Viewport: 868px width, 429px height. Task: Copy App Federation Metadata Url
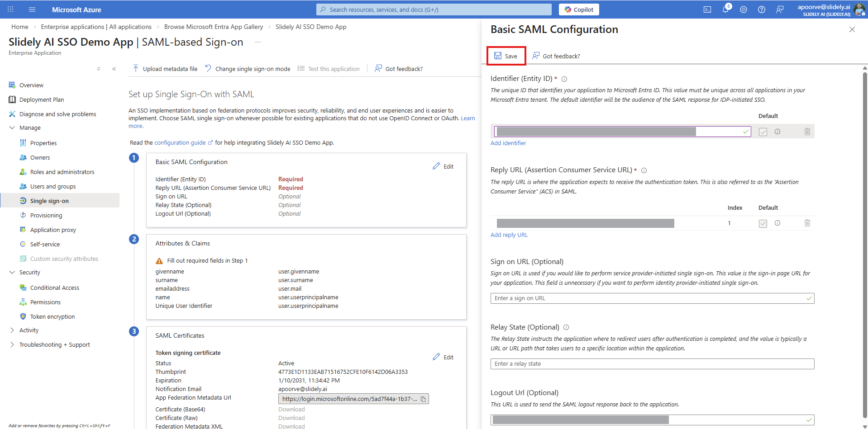423,399
